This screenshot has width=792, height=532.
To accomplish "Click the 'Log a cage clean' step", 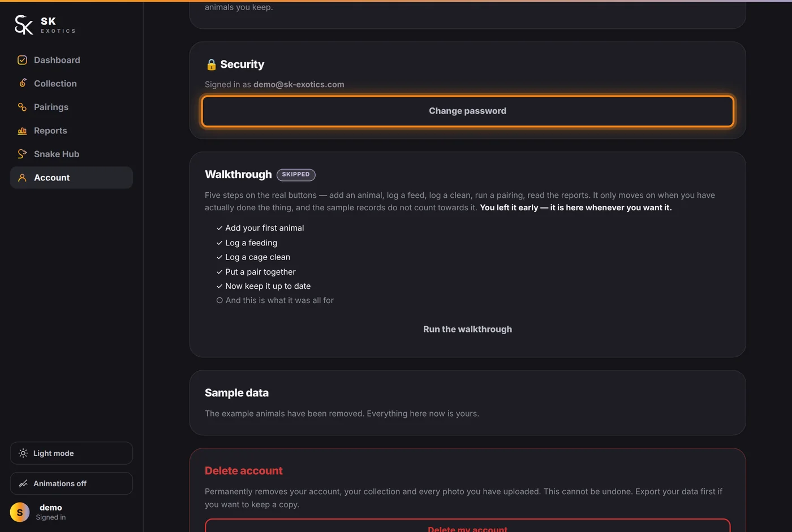I will pos(253,257).
